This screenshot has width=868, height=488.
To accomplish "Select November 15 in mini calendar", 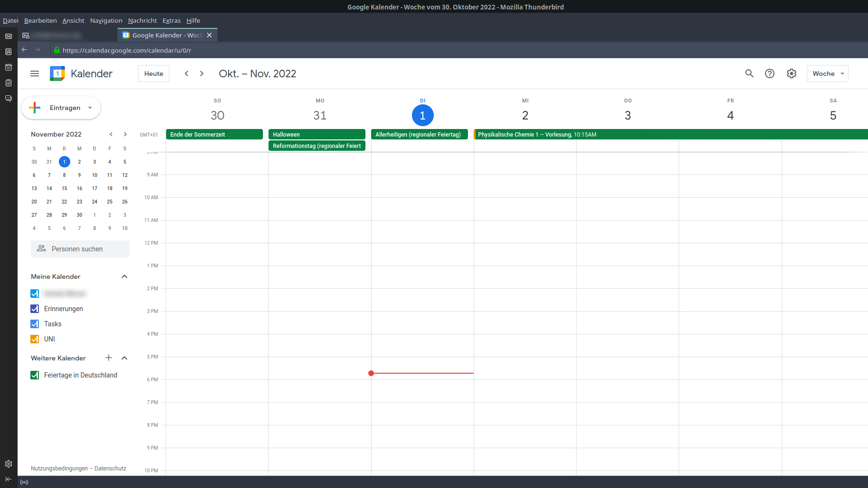I will (65, 188).
